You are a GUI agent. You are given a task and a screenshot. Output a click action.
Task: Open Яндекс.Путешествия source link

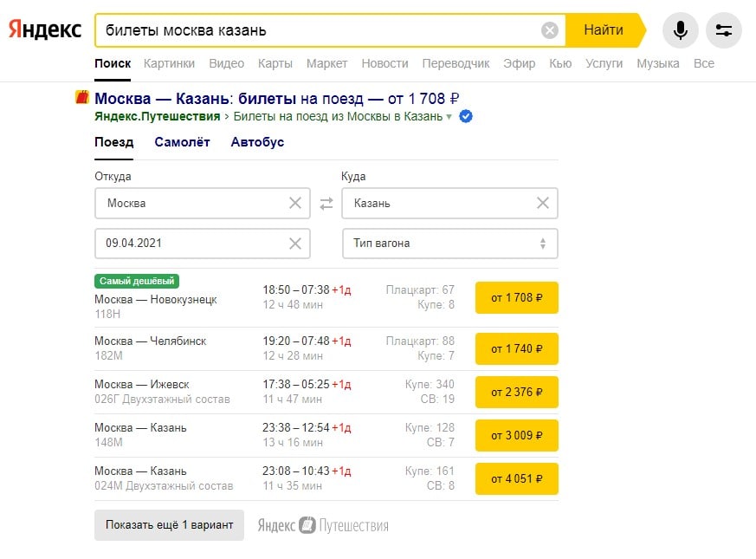158,116
